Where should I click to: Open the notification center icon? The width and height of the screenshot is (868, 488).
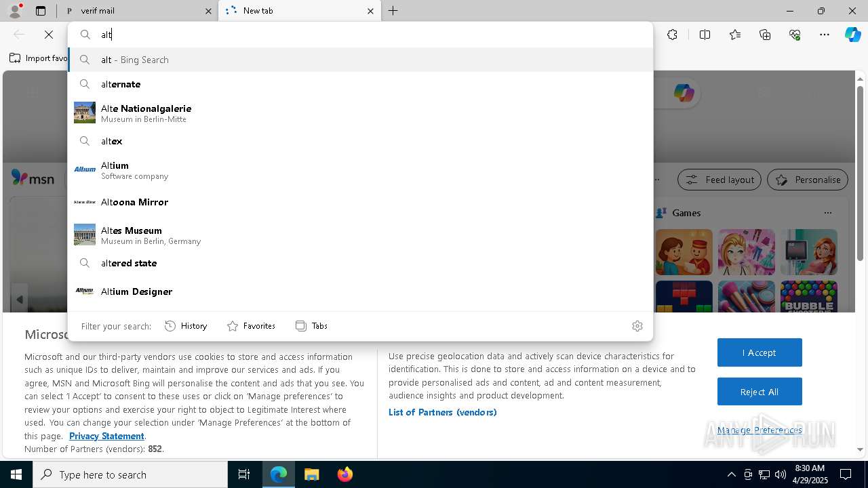click(846, 474)
